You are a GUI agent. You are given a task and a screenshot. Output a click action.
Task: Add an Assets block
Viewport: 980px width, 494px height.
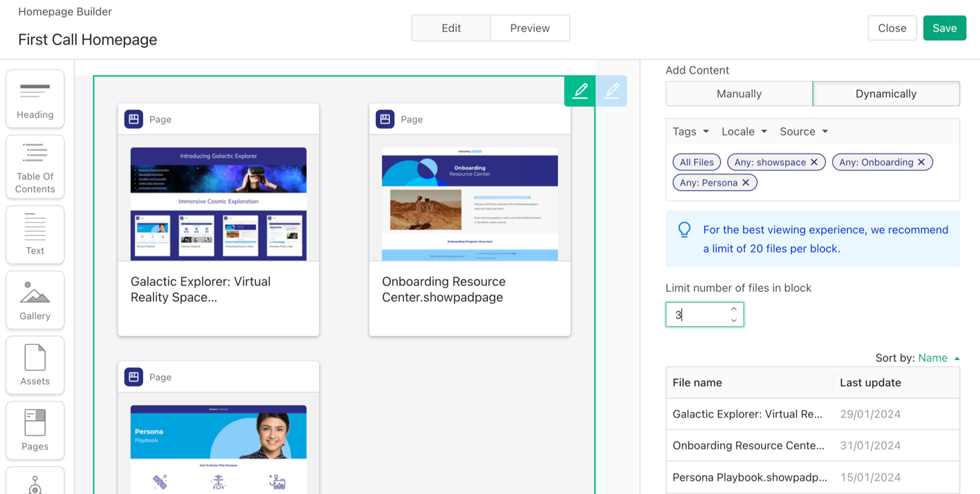click(x=35, y=365)
